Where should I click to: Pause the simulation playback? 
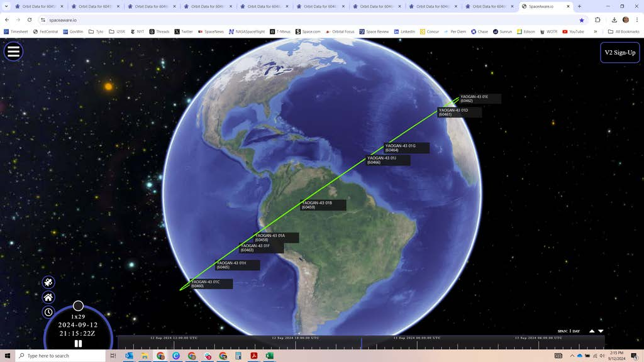pyautogui.click(x=78, y=344)
